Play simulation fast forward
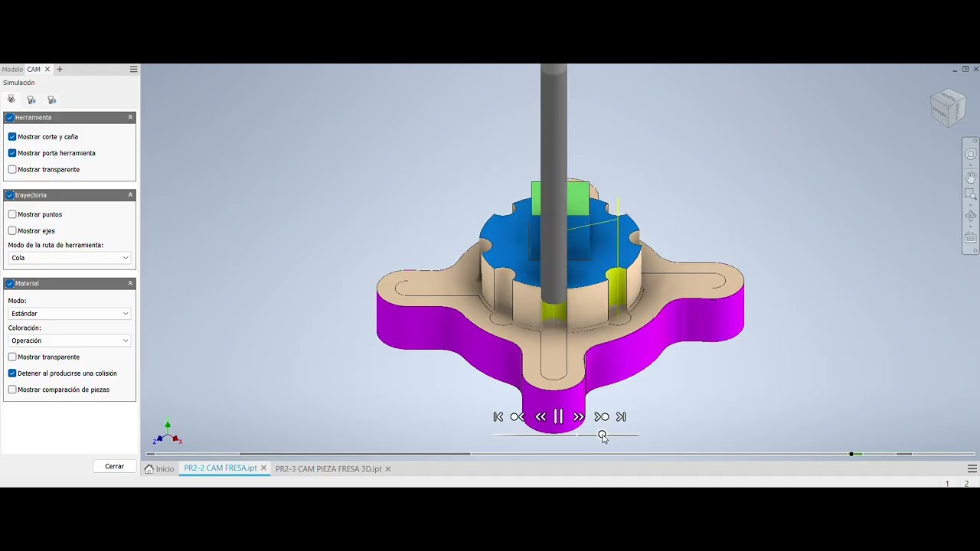This screenshot has width=980, height=551. click(x=578, y=416)
